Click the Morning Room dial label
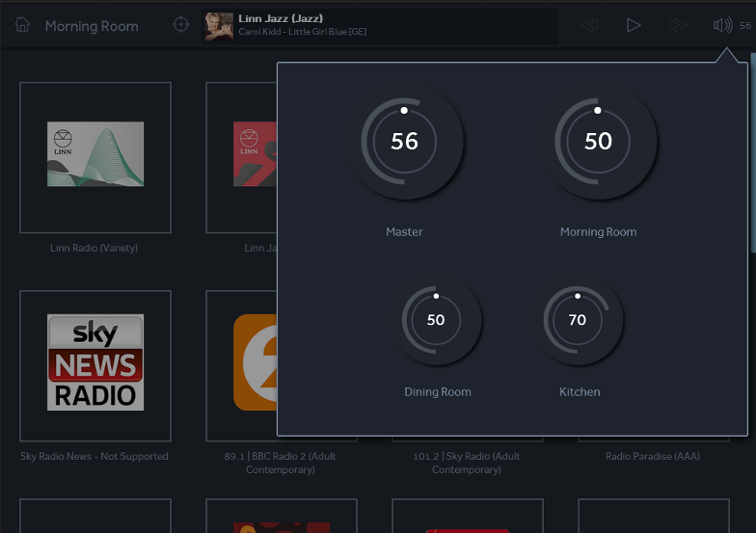 tap(598, 232)
